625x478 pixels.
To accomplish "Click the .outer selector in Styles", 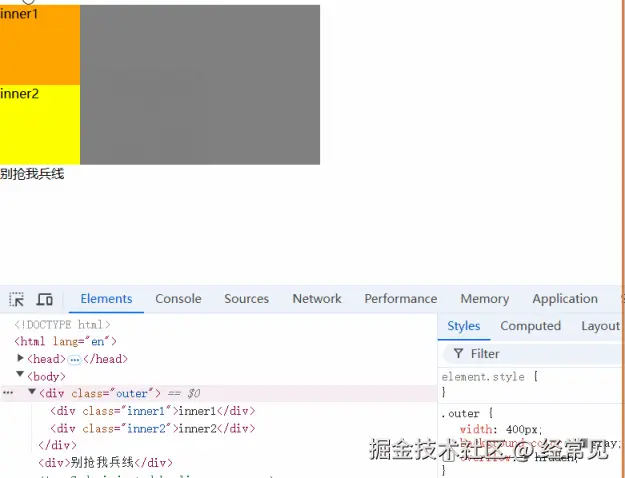I will click(460, 413).
